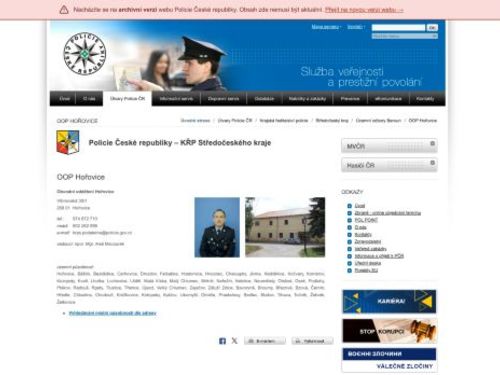This screenshot has height=375, width=500.
Task: Open the Kontakty menu item
Action: pos(425,99)
